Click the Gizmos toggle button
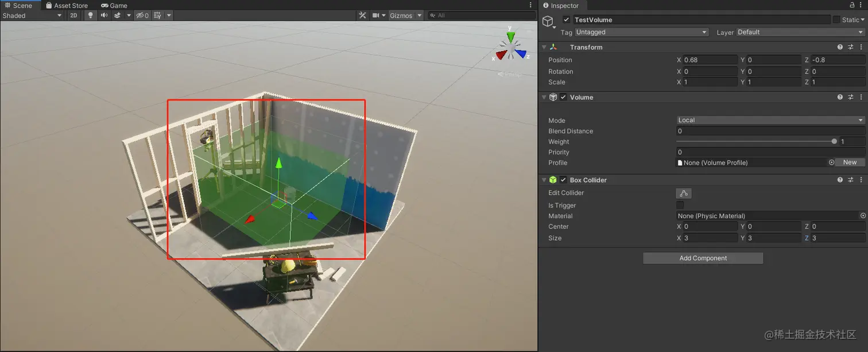This screenshot has height=352, width=868. click(401, 16)
